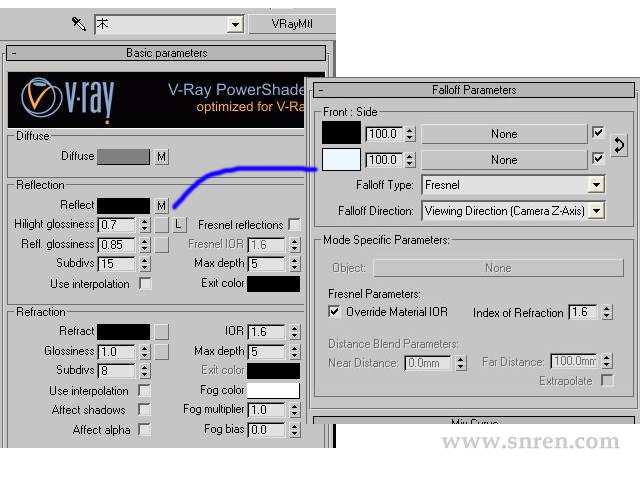This screenshot has height=480, width=640.
Task: Click the Refl. glossiness value field
Action: (x=117, y=245)
